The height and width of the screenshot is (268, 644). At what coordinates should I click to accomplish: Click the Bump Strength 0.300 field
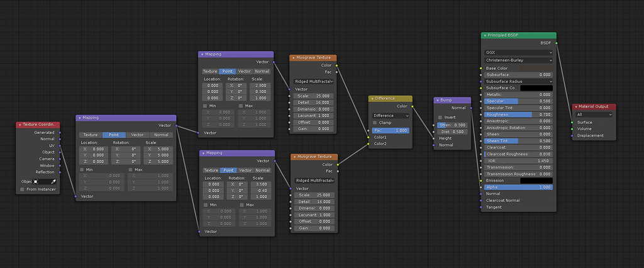[452, 125]
